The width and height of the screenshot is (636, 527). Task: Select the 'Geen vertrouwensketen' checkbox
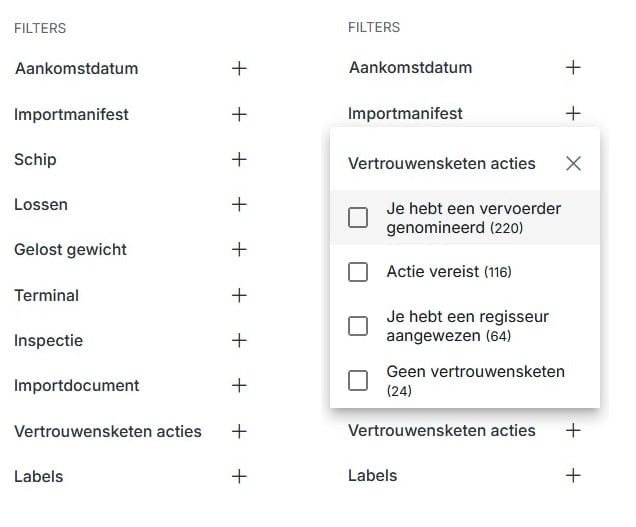[x=358, y=380]
